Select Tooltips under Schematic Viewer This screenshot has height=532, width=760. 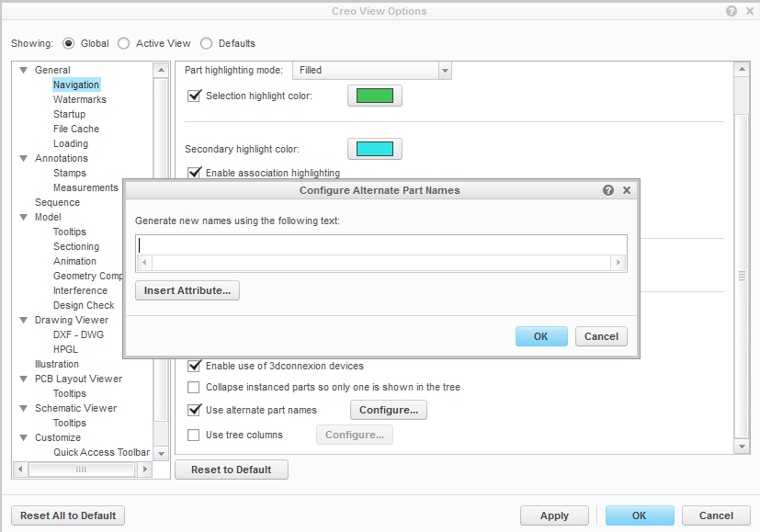tap(70, 423)
